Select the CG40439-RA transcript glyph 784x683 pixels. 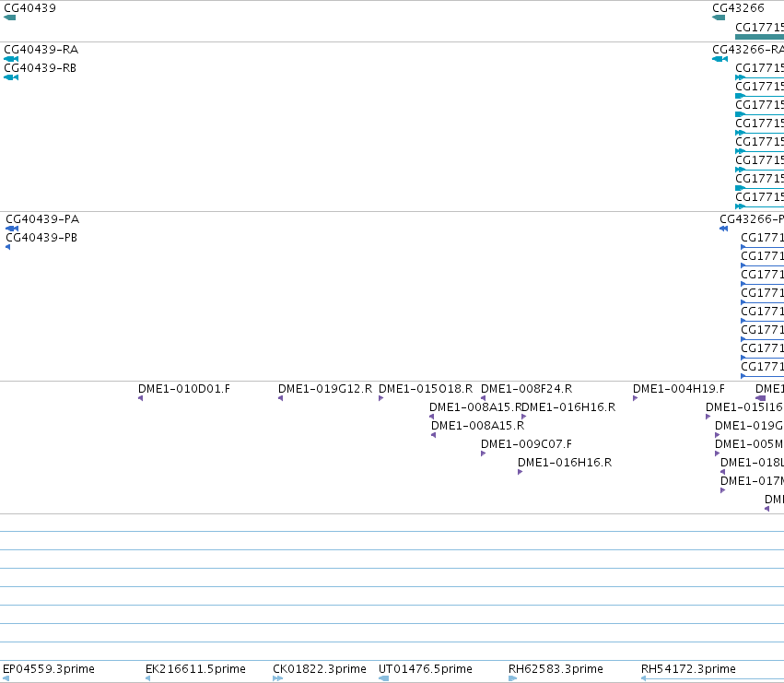point(11,59)
